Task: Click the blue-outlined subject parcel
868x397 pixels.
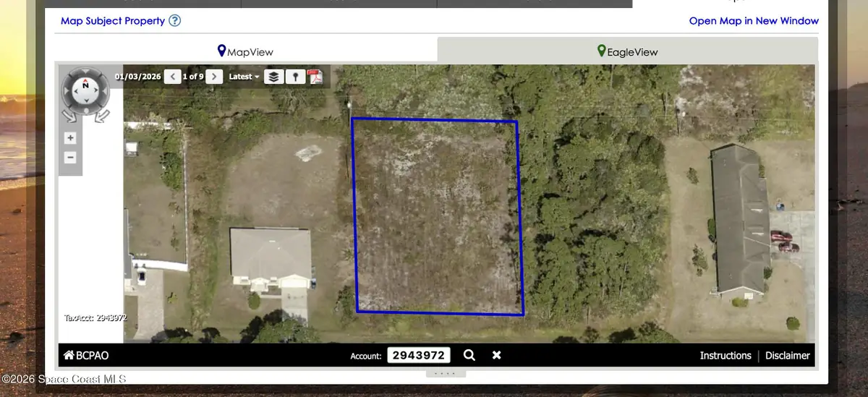Action: pyautogui.click(x=438, y=217)
